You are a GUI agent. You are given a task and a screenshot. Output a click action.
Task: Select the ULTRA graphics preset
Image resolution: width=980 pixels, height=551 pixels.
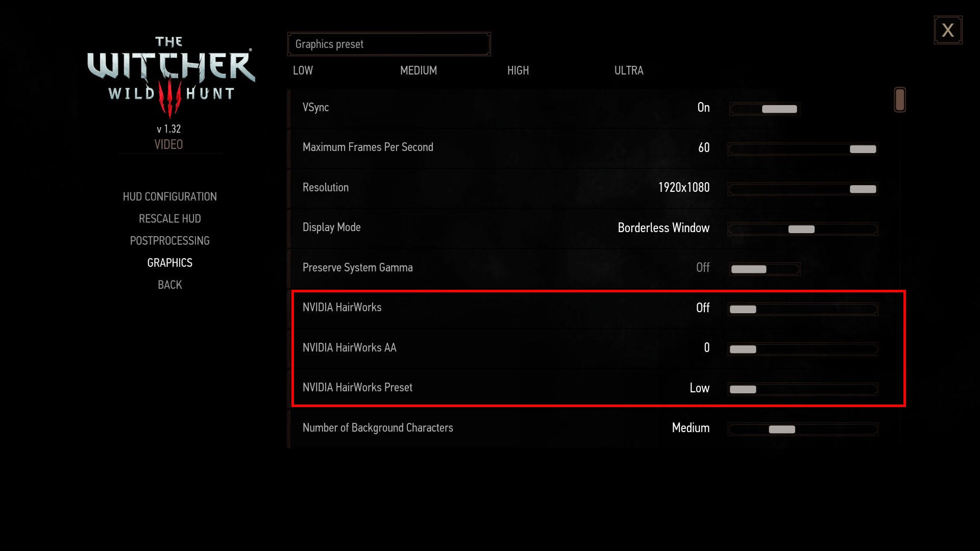click(x=628, y=70)
